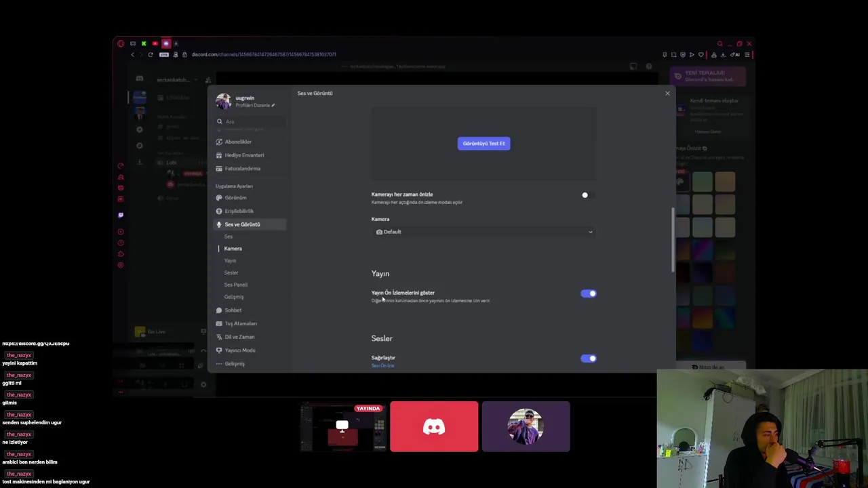Jump to Yayın subsection
Image resolution: width=868 pixels, height=488 pixels.
pyautogui.click(x=230, y=261)
